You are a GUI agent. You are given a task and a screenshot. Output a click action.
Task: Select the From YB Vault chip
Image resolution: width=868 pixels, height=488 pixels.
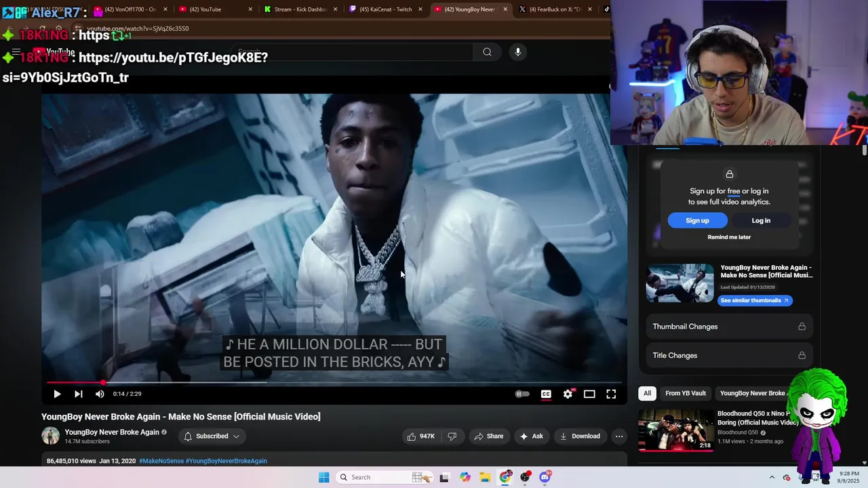pos(686,393)
